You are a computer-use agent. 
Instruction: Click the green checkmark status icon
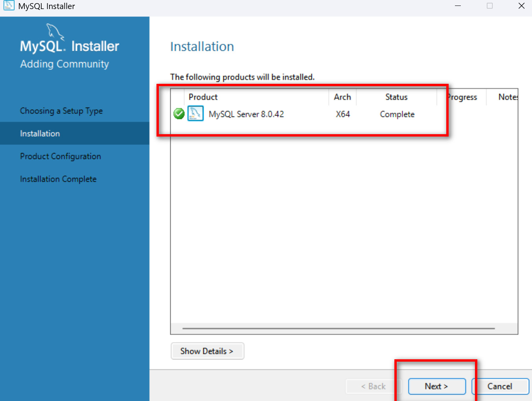[179, 114]
